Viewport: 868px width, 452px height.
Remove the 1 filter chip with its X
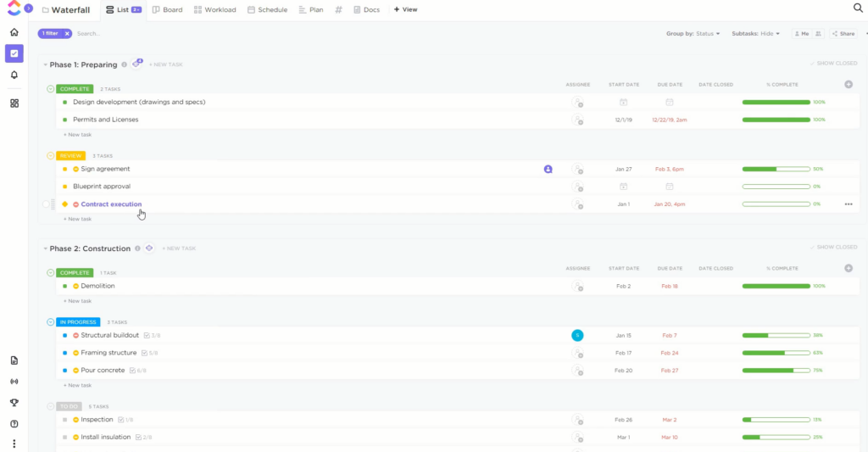(67, 34)
